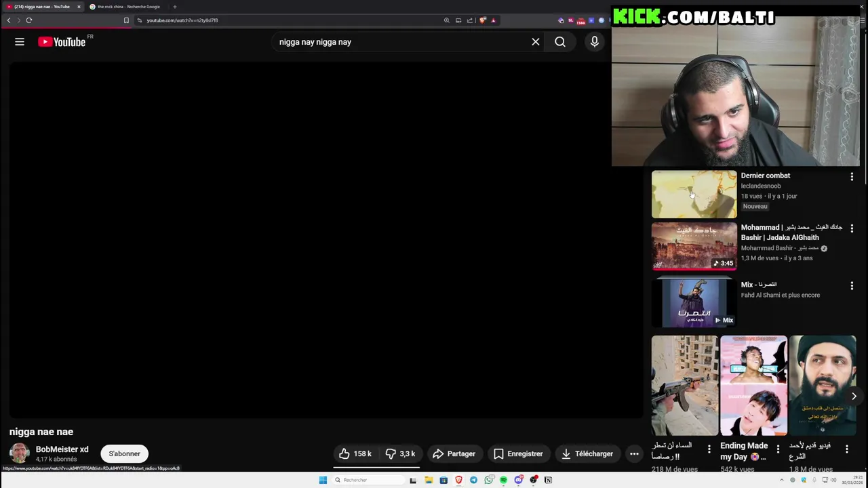Open Mohammad Bashir Jadaka AlGhaith thumbnail

pos(694,246)
